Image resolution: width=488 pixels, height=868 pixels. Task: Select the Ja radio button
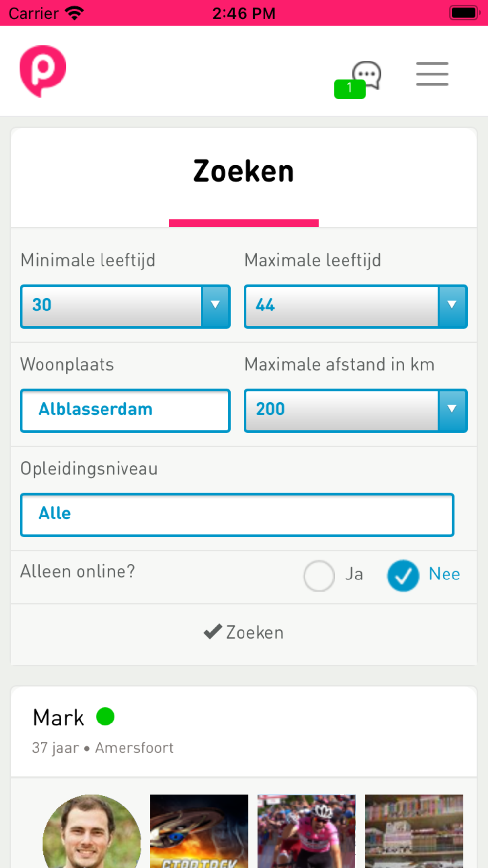(319, 576)
